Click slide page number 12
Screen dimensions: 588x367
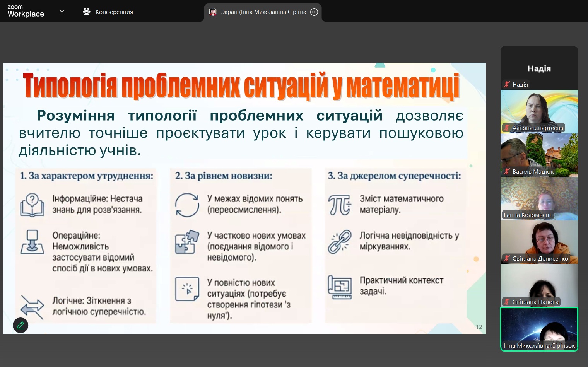(479, 327)
